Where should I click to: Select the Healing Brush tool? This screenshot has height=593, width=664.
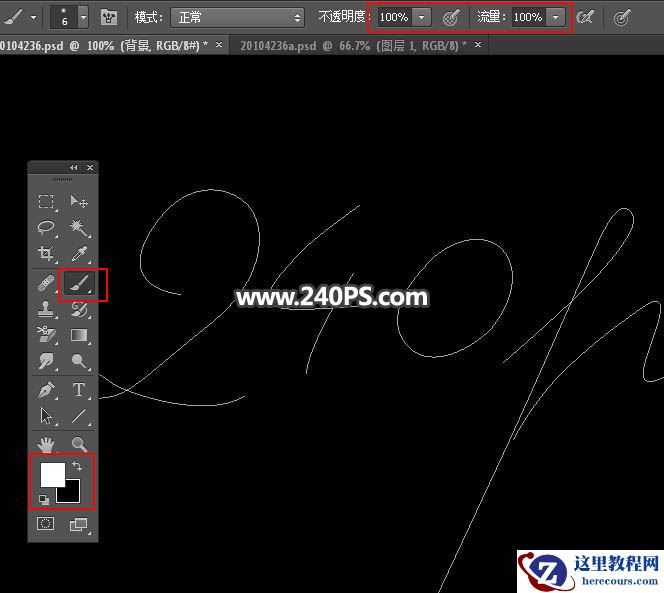pos(46,283)
